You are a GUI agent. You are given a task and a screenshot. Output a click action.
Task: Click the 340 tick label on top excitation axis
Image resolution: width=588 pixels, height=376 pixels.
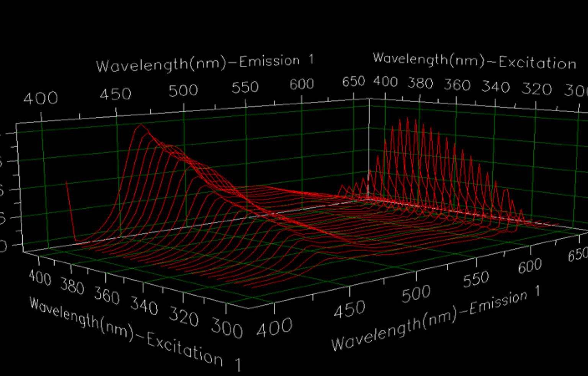point(496,87)
